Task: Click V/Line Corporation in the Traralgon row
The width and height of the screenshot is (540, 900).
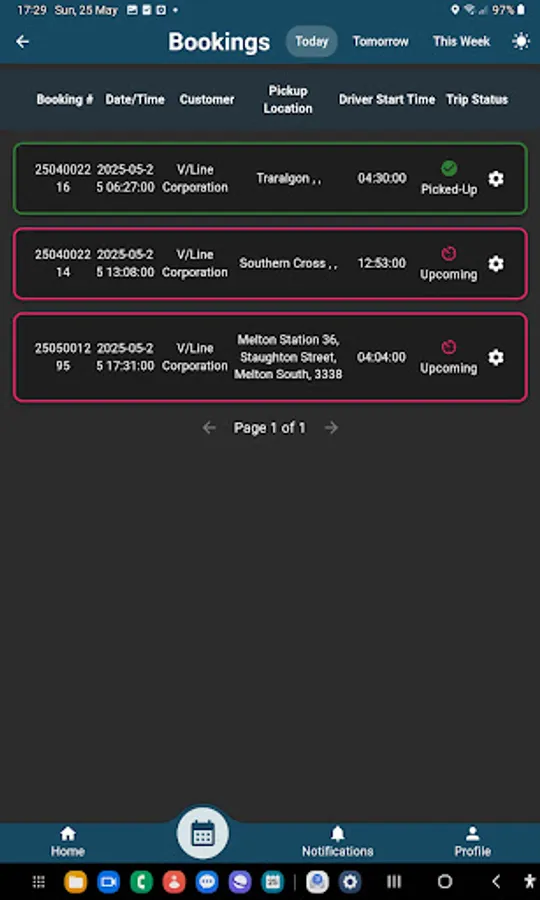Action: [195, 179]
